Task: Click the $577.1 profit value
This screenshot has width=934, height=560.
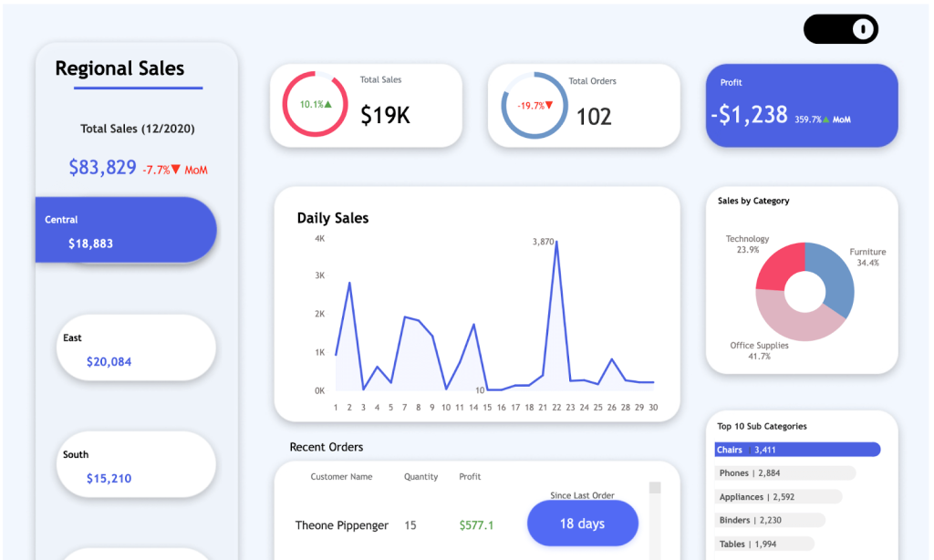Action: (x=476, y=525)
